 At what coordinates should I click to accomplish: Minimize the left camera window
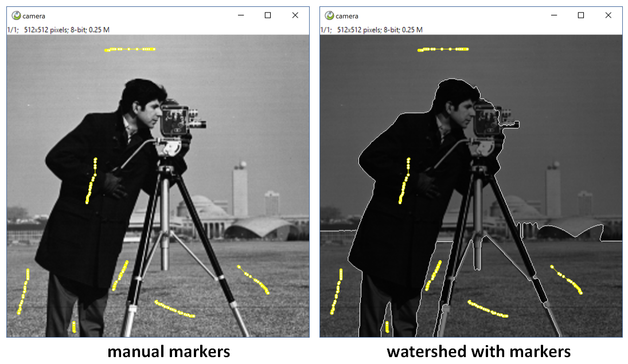click(x=241, y=15)
